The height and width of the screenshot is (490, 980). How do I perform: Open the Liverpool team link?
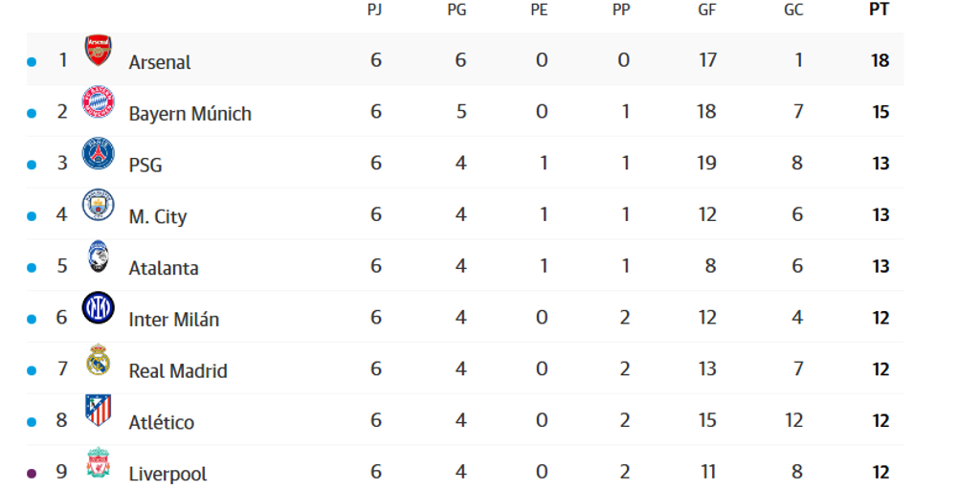(x=167, y=474)
